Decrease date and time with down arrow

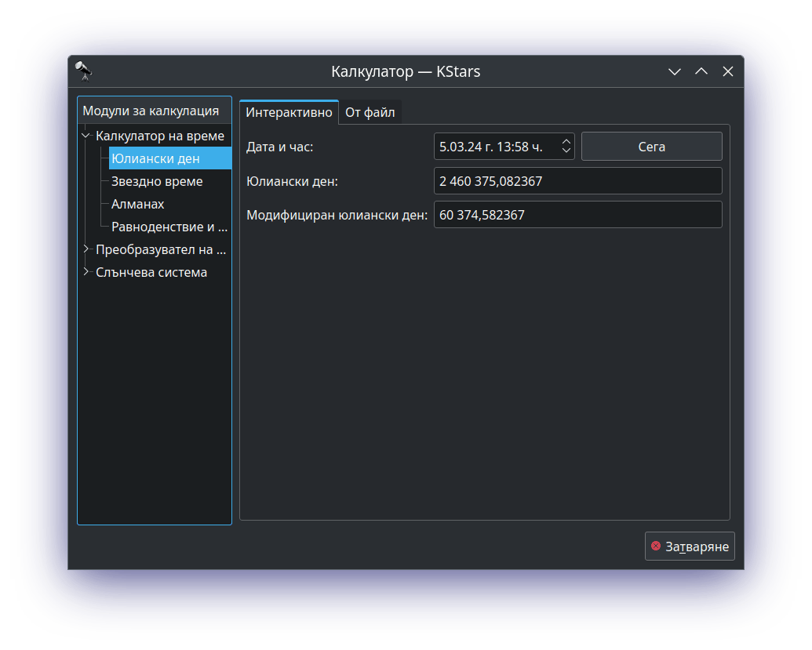[x=566, y=151]
